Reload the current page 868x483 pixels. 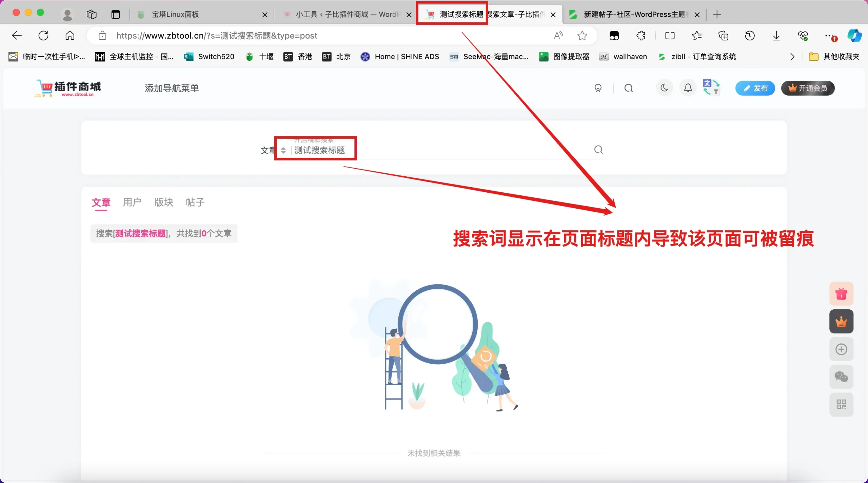tap(43, 36)
